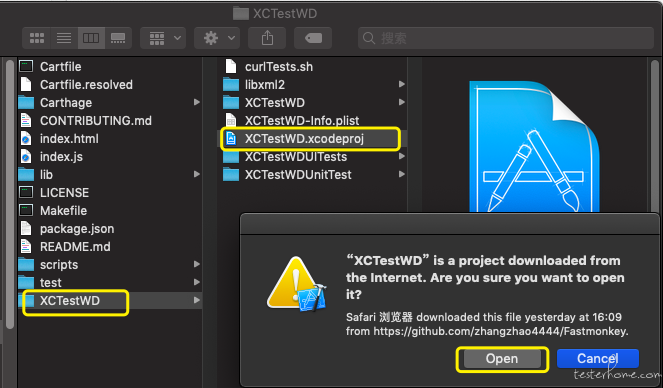The height and width of the screenshot is (388, 663).
Task: Expand the libxml2 folder arrow
Action: 401,84
